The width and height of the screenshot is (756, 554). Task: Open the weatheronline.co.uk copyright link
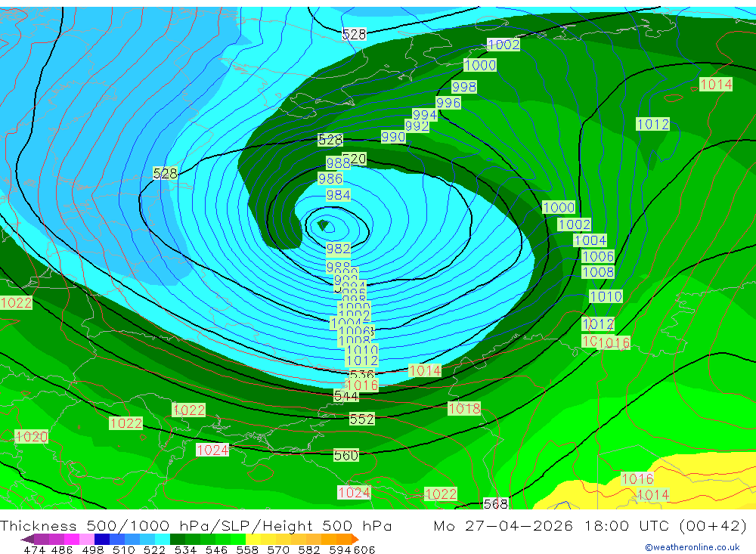pos(692,547)
